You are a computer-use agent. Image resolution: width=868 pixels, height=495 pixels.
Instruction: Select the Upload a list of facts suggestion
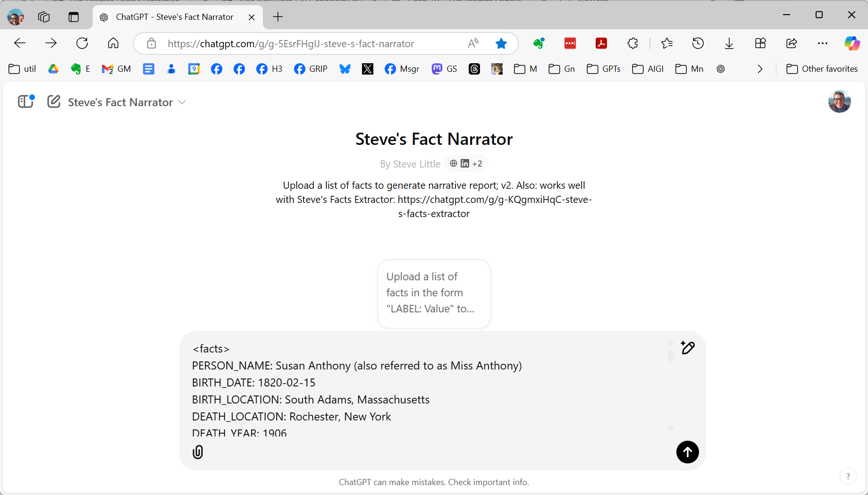(x=434, y=294)
